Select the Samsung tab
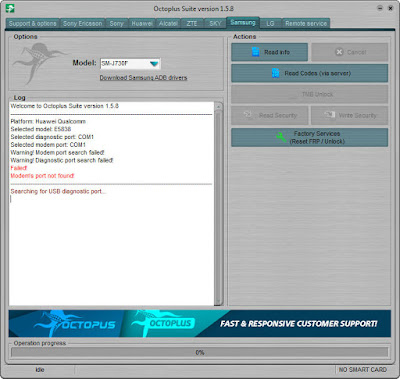400x379 pixels. [243, 23]
